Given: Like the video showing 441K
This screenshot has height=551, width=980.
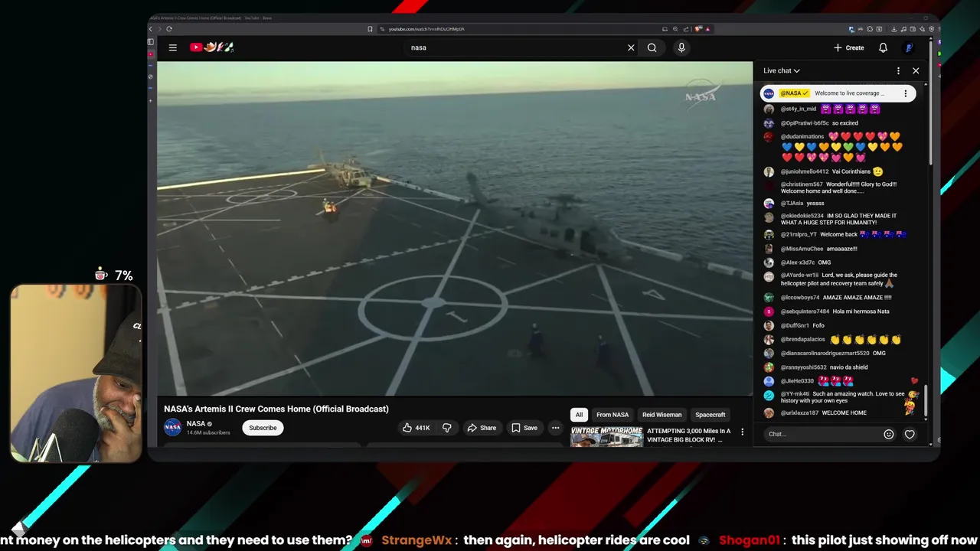Looking at the screenshot, I should (416, 428).
